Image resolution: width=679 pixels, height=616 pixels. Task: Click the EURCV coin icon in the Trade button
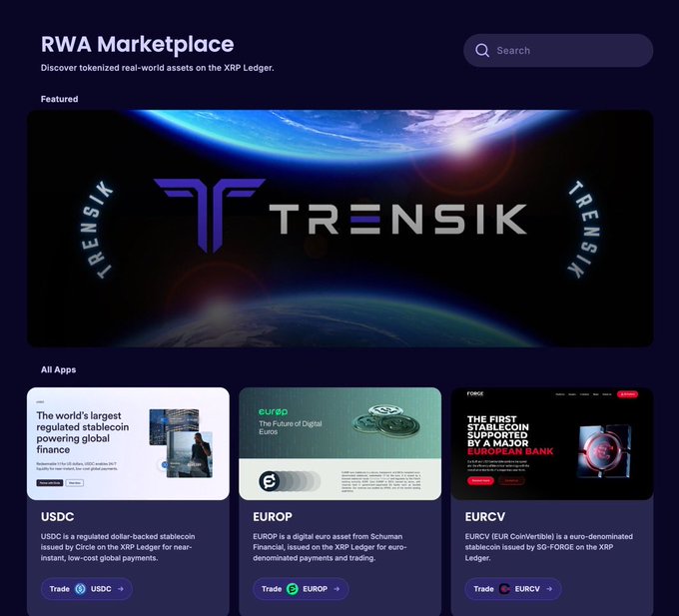(504, 589)
